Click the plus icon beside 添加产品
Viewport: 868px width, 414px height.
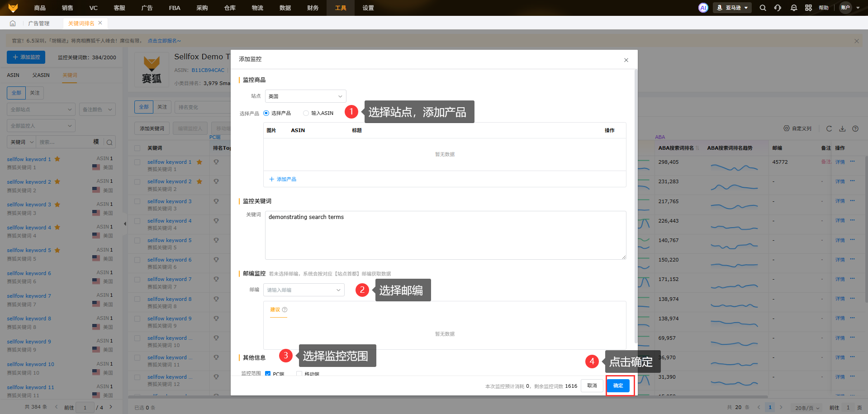pos(272,179)
